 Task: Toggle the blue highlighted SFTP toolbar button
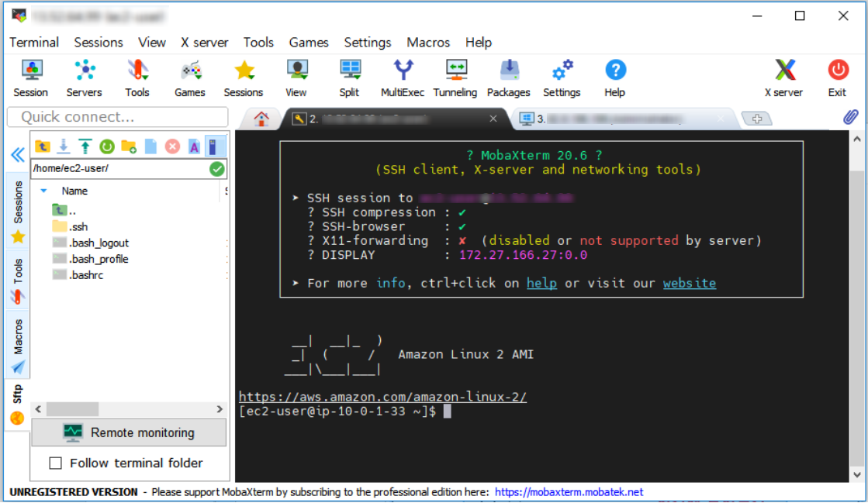[x=215, y=146]
